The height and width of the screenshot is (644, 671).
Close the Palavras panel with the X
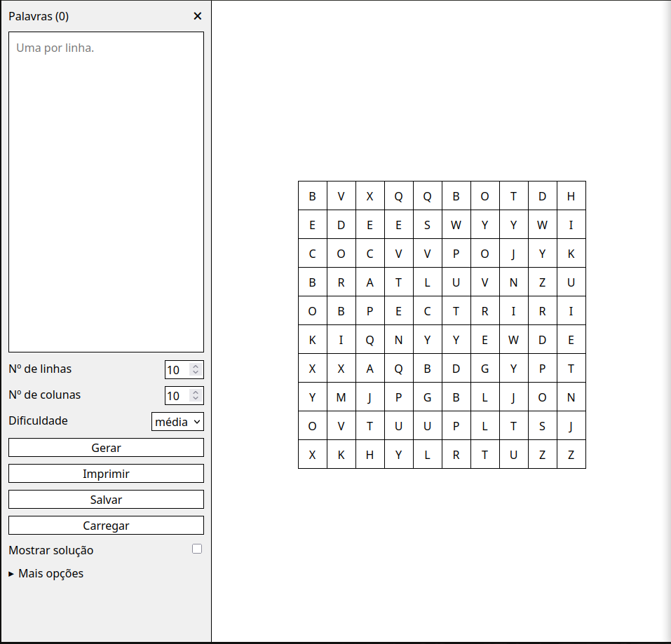tap(197, 16)
